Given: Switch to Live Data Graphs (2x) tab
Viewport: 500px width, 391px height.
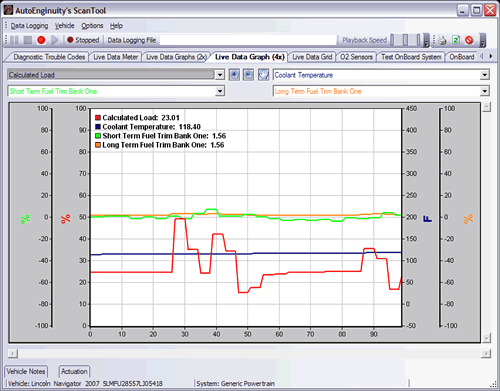Looking at the screenshot, I should coord(176,57).
